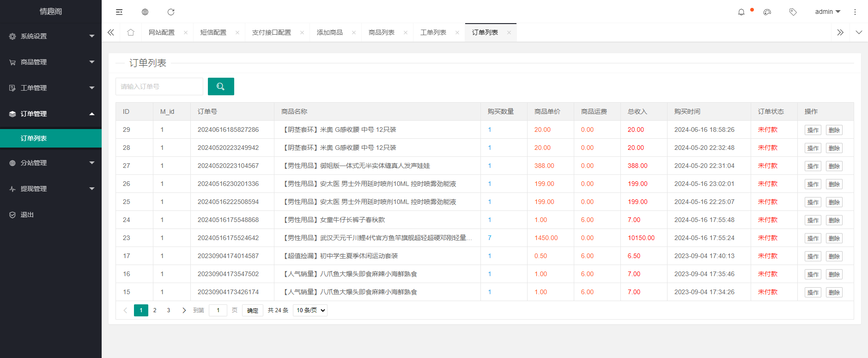868x358 pixels.
Task: Go to the home tab icon
Action: (x=131, y=32)
